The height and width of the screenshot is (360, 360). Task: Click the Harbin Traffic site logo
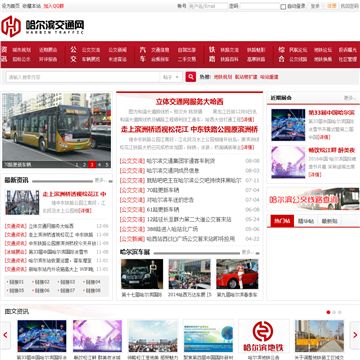click(x=42, y=26)
